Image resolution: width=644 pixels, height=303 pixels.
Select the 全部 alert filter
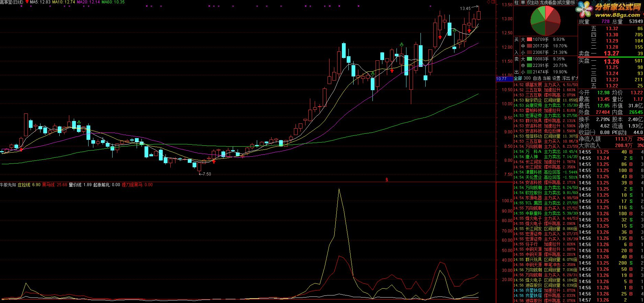518,78
